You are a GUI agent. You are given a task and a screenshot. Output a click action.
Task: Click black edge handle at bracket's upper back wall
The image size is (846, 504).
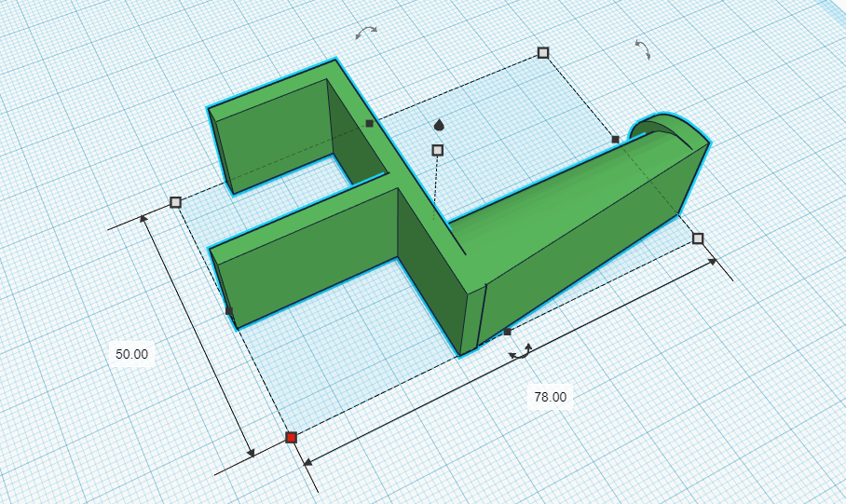[370, 124]
